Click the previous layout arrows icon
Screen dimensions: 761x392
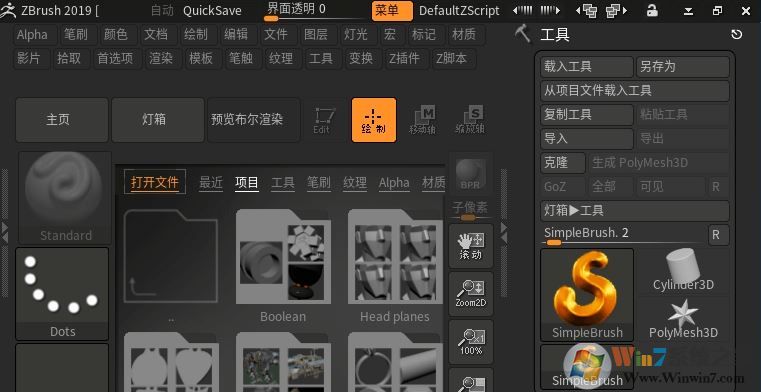click(x=523, y=10)
